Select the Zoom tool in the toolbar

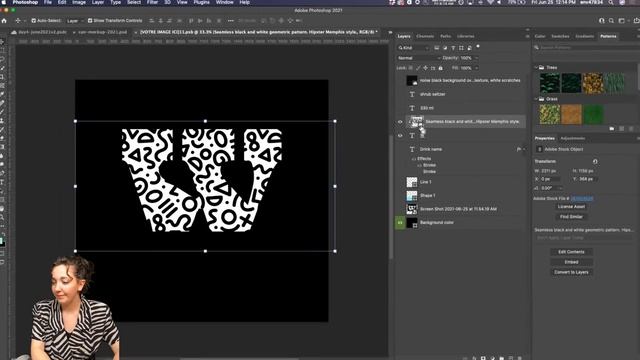point(2,217)
